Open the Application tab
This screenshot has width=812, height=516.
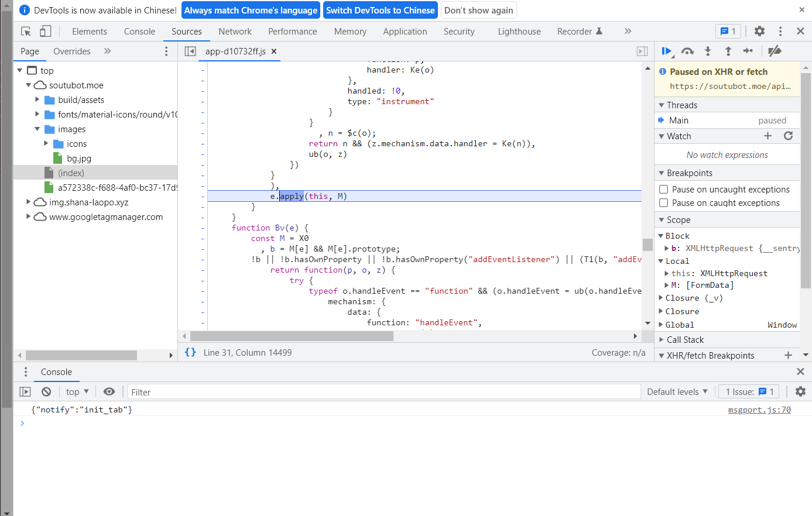click(405, 32)
